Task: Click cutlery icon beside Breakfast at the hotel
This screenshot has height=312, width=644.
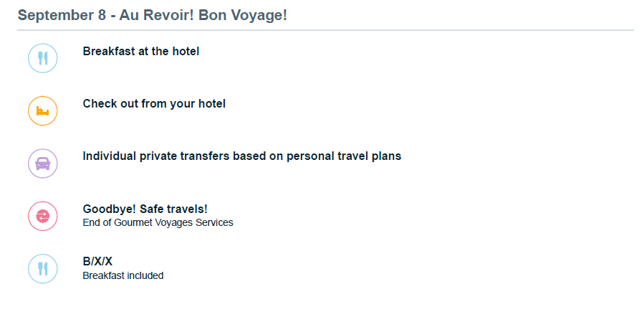Action: pyautogui.click(x=42, y=58)
